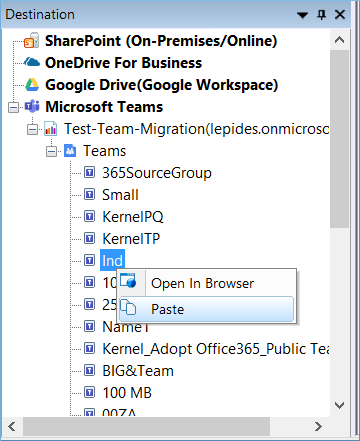This screenshot has height=441, width=360.
Task: Click the horizontal scrollbar left arrow
Action: tap(12, 426)
